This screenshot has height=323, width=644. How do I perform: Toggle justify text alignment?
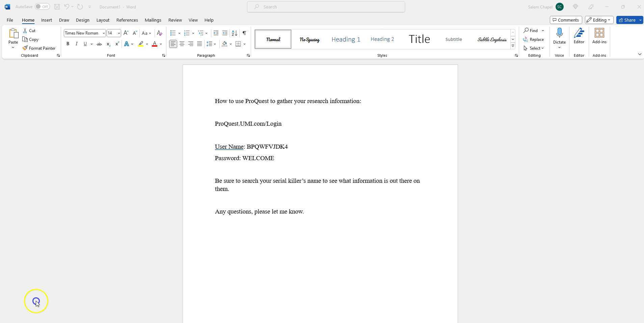[199, 44]
